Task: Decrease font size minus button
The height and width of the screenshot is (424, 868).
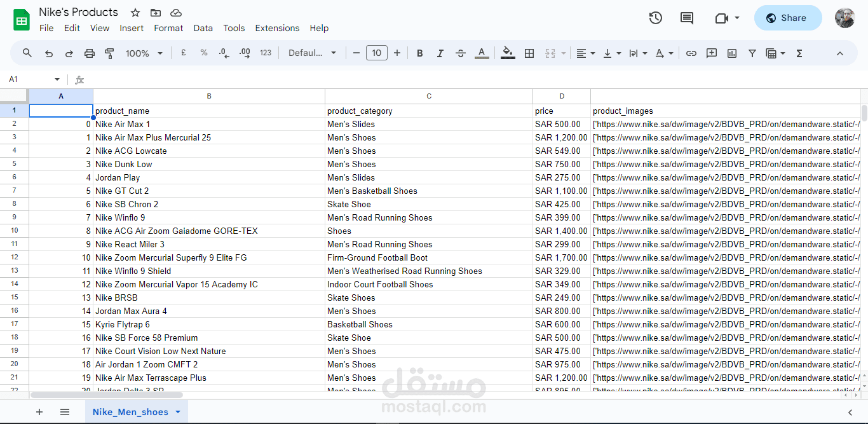Action: pyautogui.click(x=356, y=53)
